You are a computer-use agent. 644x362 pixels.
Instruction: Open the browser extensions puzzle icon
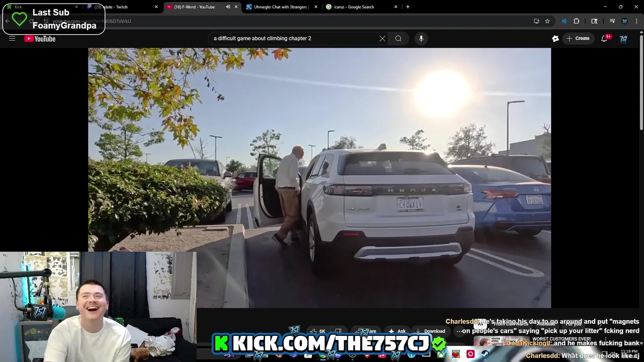pyautogui.click(x=577, y=21)
